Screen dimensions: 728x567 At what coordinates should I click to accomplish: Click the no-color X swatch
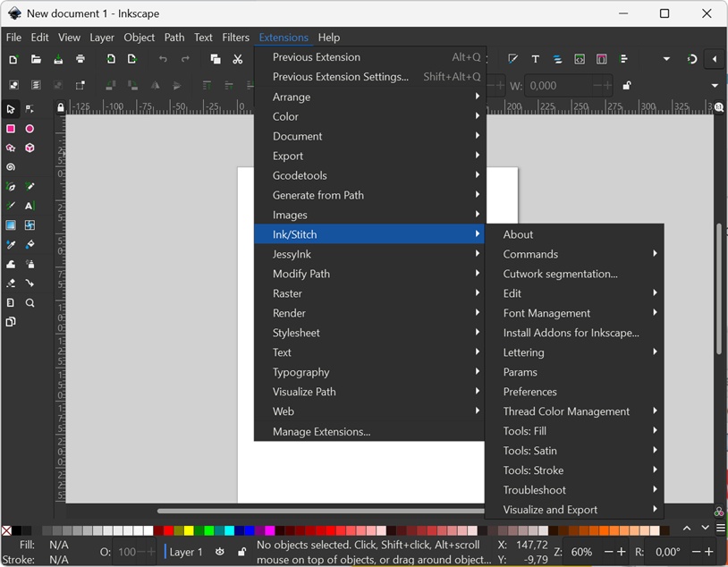click(6, 530)
